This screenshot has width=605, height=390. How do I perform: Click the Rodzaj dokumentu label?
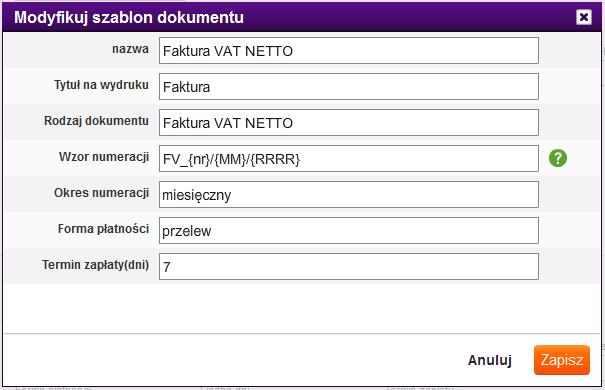[x=96, y=121]
